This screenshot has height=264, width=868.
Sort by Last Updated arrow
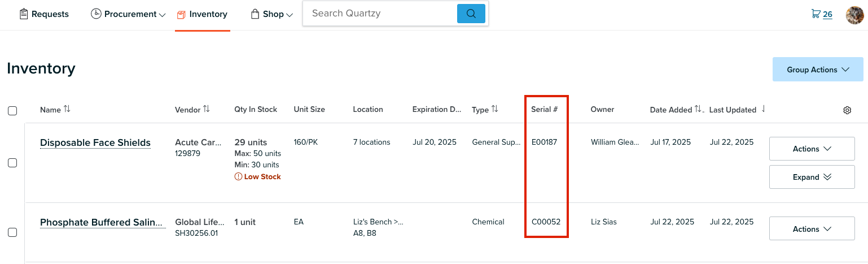(x=763, y=109)
